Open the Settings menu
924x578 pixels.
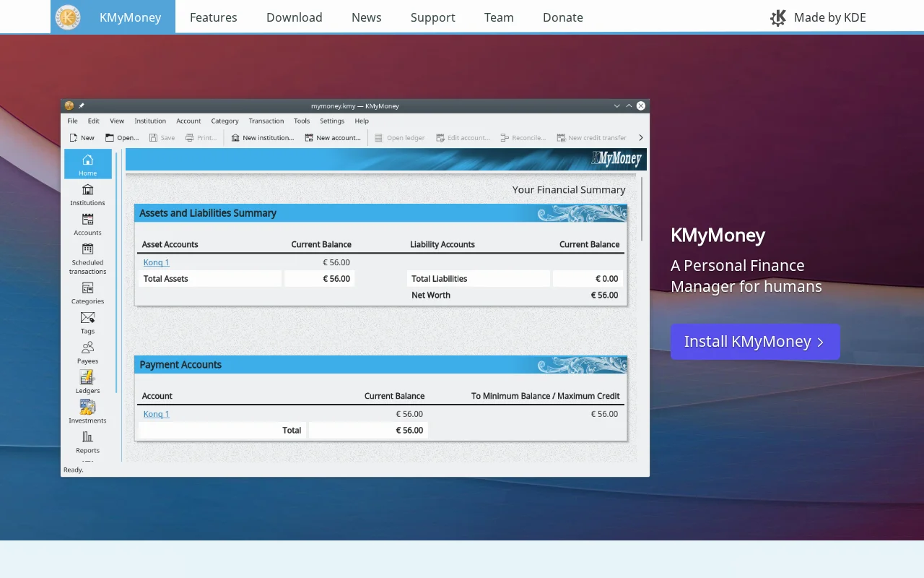point(332,121)
